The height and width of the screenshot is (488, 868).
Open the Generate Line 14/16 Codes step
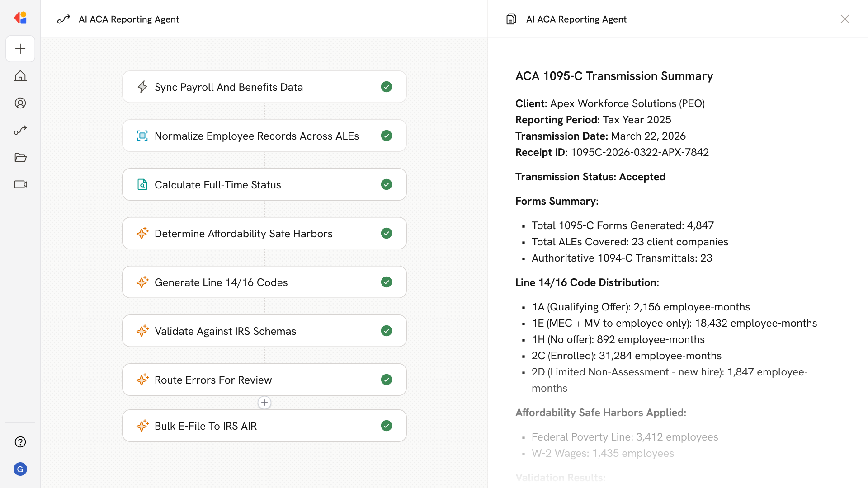[221, 282]
